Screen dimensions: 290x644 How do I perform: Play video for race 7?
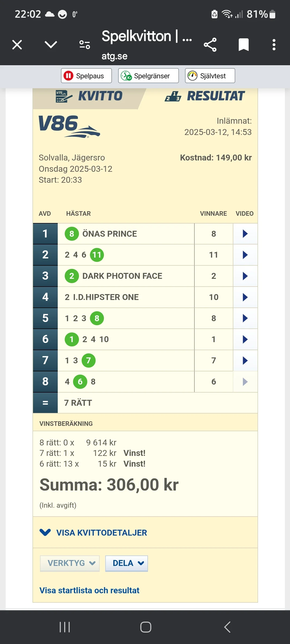coord(245,360)
